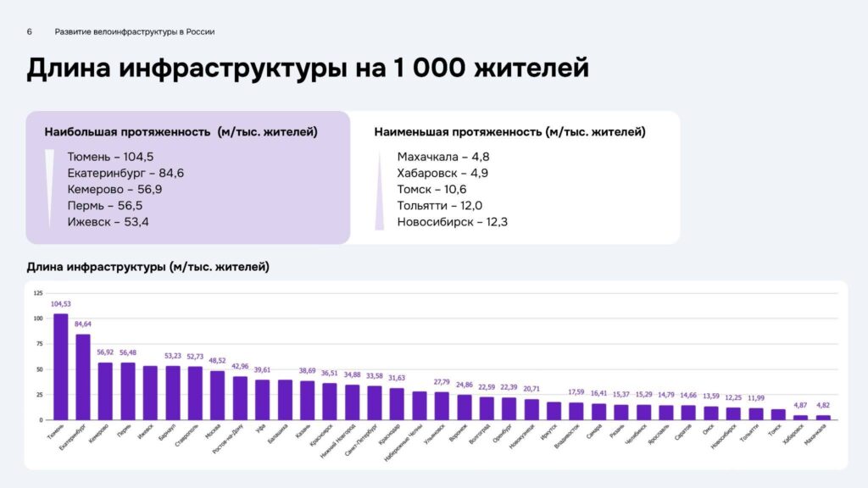Click the tapered wedge icon beside the Тюмень list
The image size is (868, 488).
[x=49, y=188]
